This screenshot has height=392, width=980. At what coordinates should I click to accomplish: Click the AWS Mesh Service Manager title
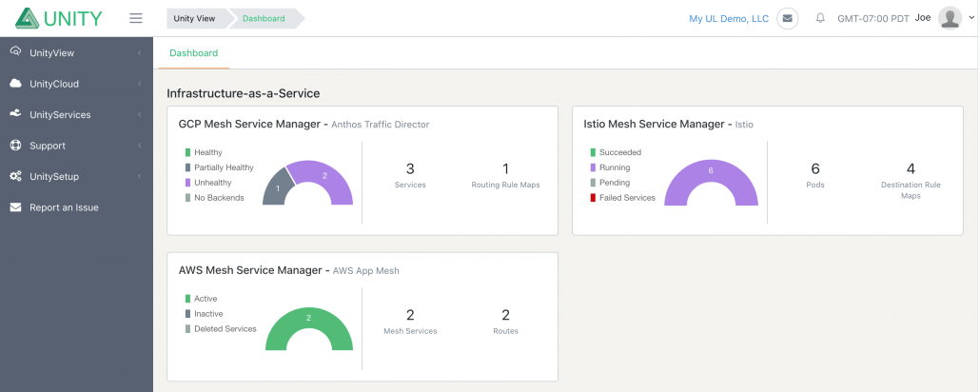pos(250,270)
